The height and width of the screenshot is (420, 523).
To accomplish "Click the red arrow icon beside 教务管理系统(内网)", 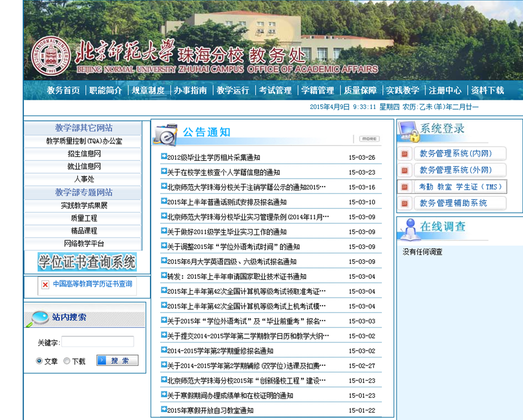I will 405,154.
